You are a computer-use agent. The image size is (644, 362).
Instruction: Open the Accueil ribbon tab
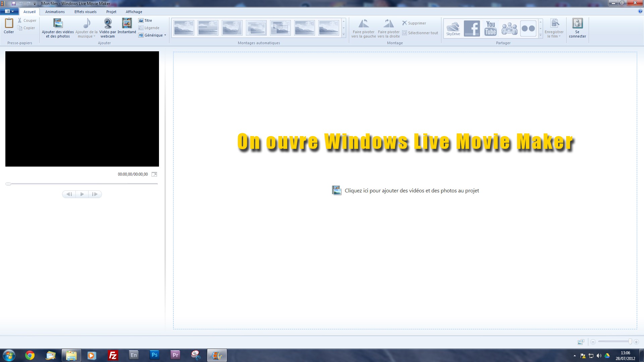[x=30, y=12]
